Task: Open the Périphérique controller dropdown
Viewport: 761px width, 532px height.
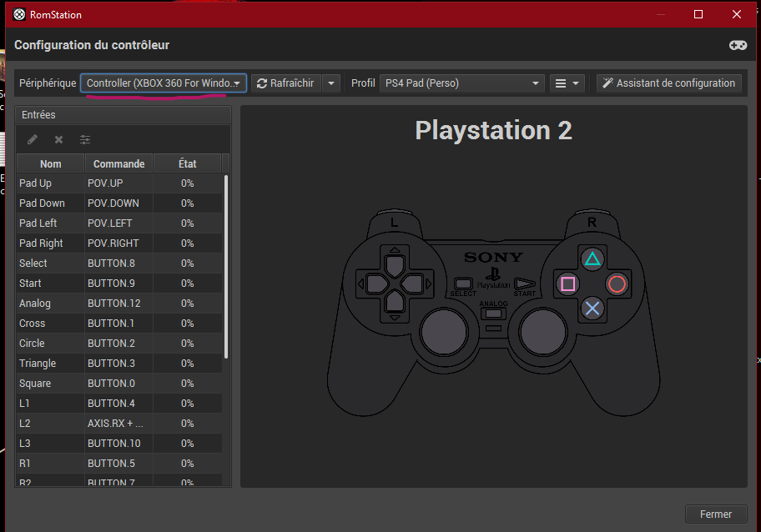Action: pos(164,83)
